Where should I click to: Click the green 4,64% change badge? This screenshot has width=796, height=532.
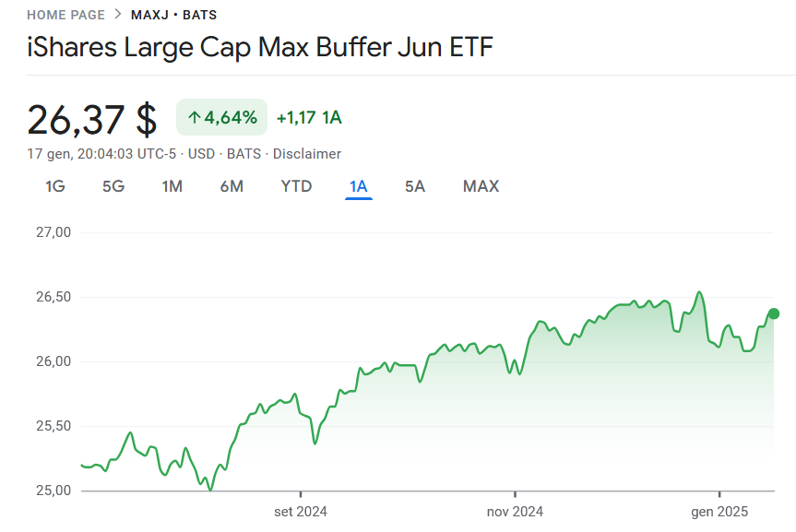pyautogui.click(x=222, y=117)
